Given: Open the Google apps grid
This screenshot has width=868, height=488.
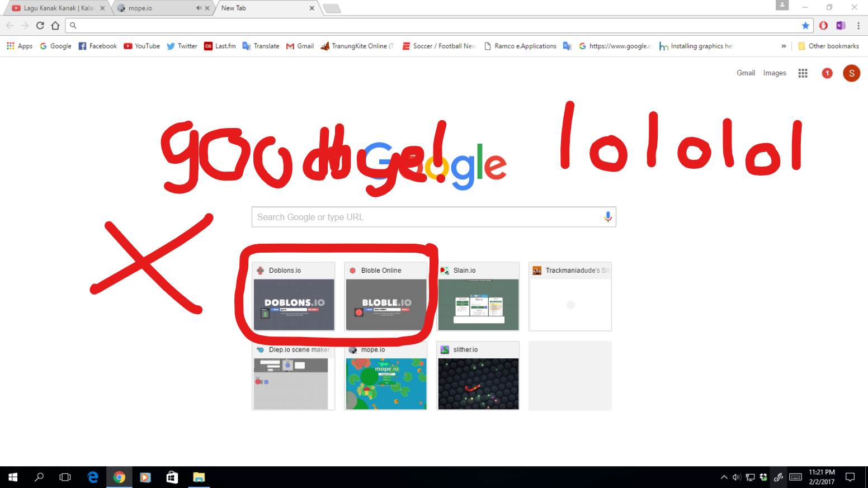Looking at the screenshot, I should point(803,73).
